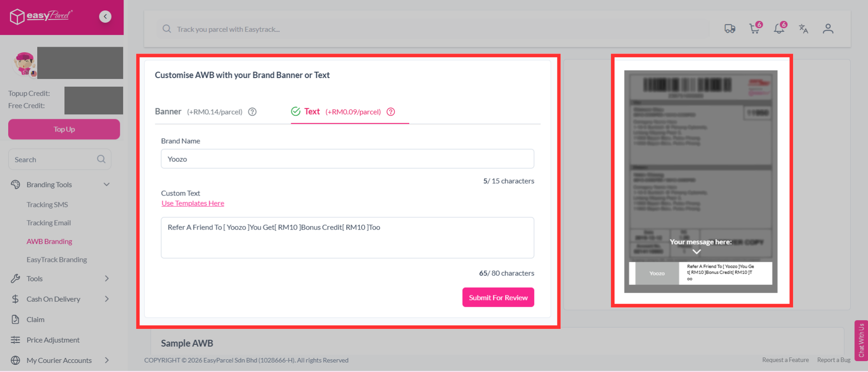The width and height of the screenshot is (868, 372).
Task: Click the Text help question mark
Action: (x=391, y=112)
